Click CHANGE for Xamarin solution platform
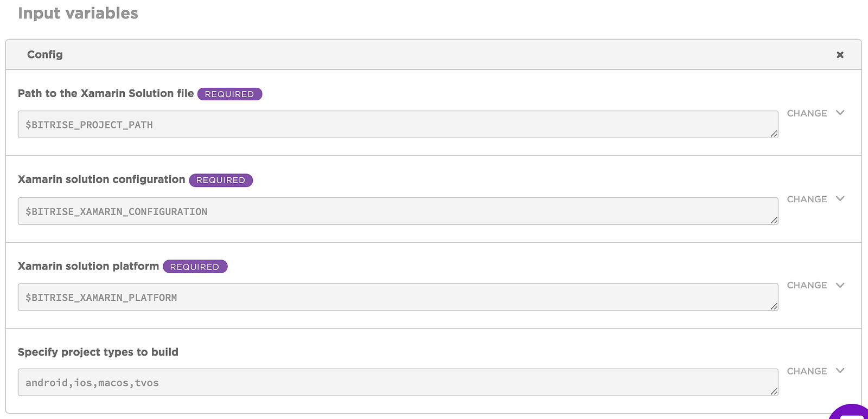Viewport: 868px width, 419px height. pyautogui.click(x=807, y=285)
